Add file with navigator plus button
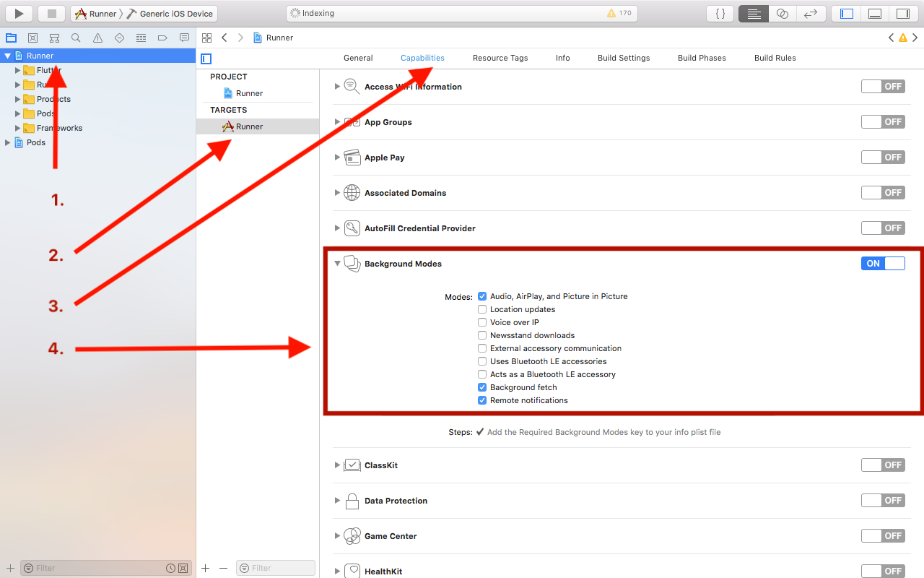This screenshot has height=578, width=924. [10, 569]
